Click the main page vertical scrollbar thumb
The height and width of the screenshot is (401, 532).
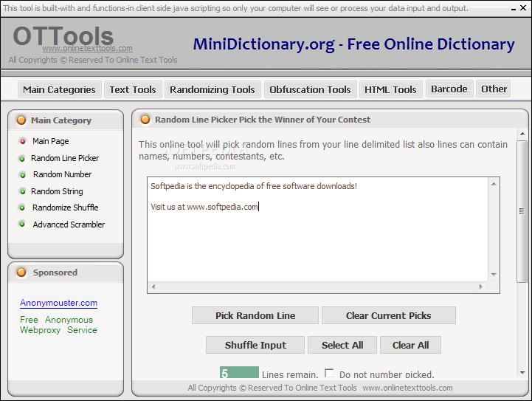click(x=522, y=211)
